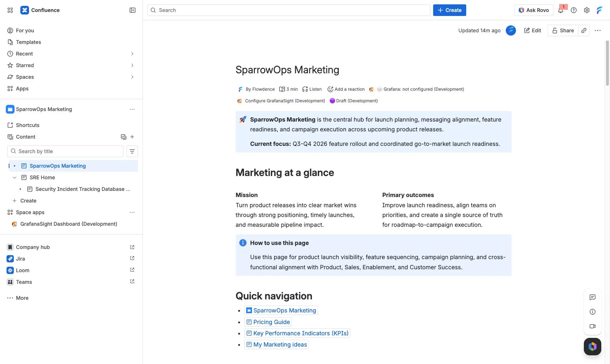Click the Confluence logo
610x364 pixels.
[40, 10]
